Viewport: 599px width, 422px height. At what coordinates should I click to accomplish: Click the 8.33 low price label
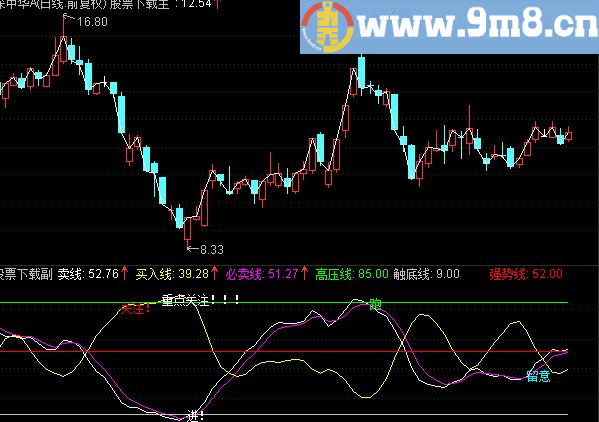(x=212, y=250)
